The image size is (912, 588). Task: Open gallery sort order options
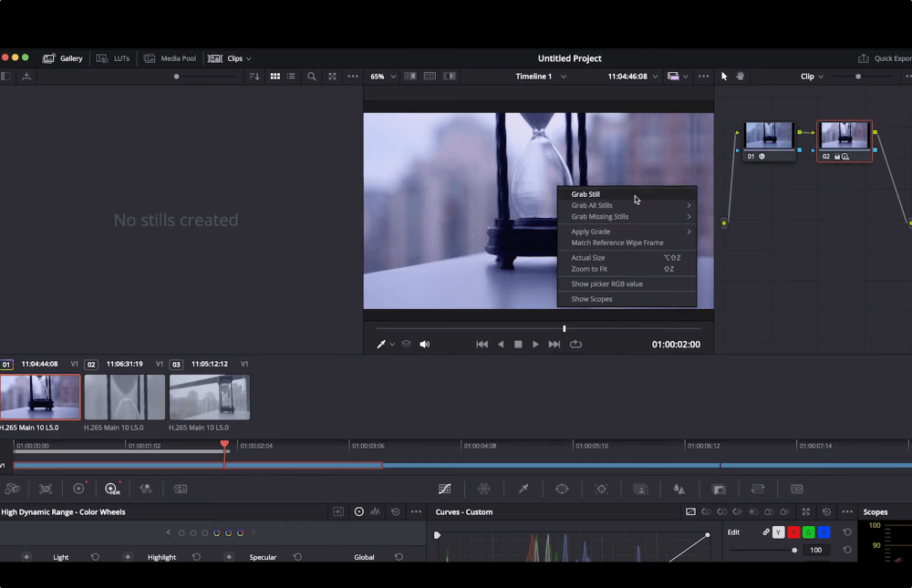coord(254,77)
